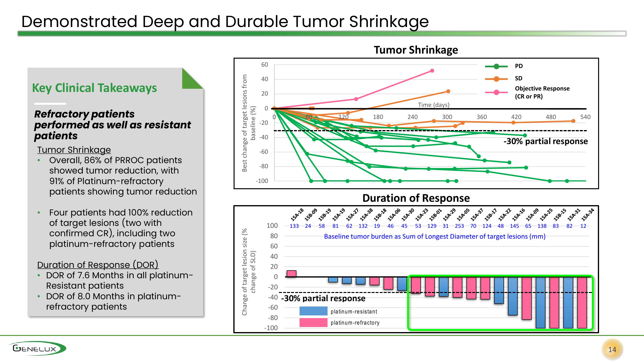The image size is (644, 362).
Task: Click the 'Overall, 86% of PRROC patients' bullet
Action: 123,176
